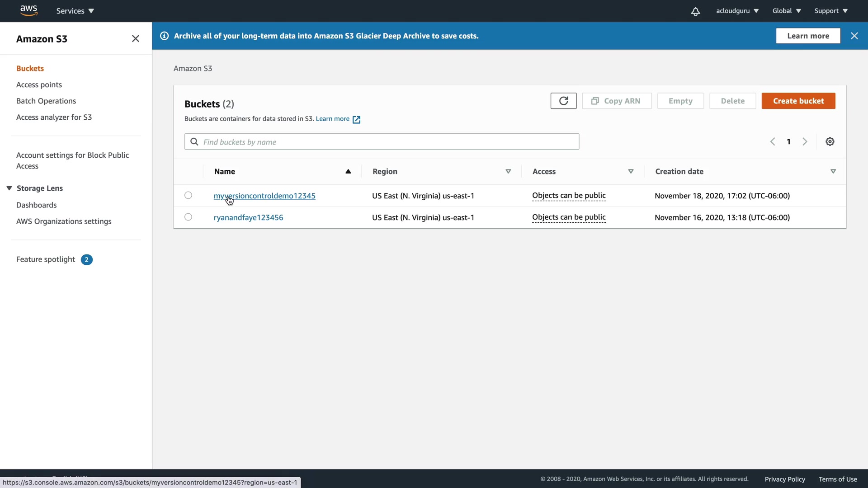This screenshot has width=868, height=488.
Task: Dismiss the Glacier Deep Archive banner
Action: pyautogui.click(x=854, y=36)
